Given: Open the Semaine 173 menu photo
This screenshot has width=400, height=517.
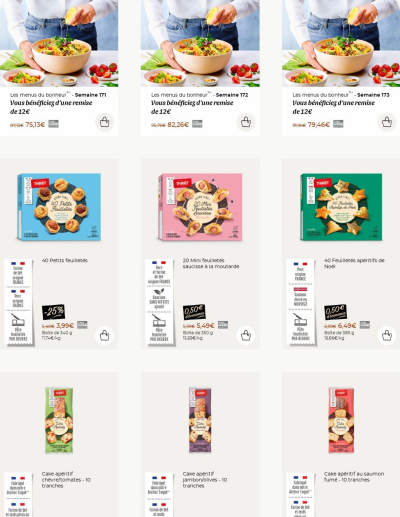Looking at the screenshot, I should (x=341, y=43).
